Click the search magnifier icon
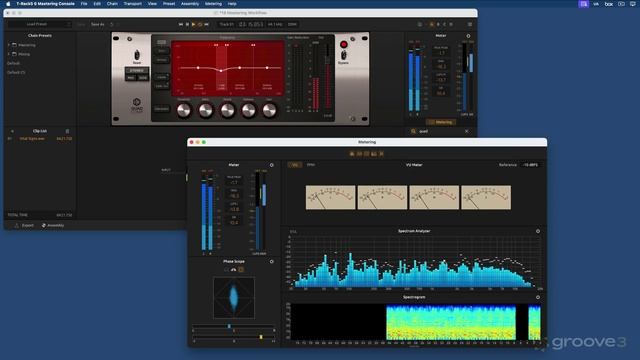 click(x=413, y=131)
